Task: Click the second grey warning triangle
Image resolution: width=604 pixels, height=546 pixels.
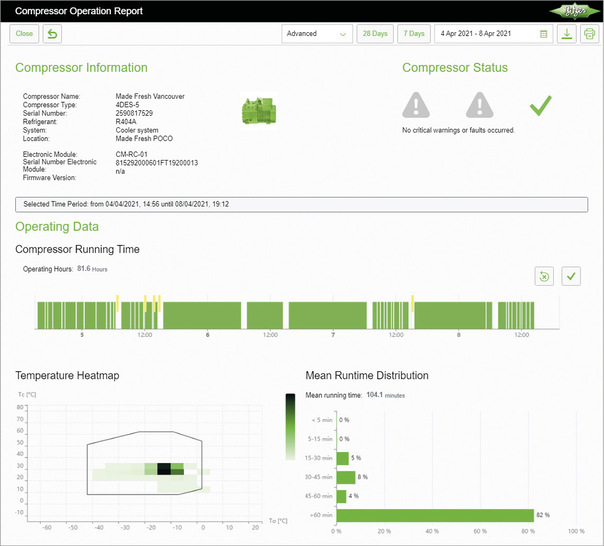Action: 480,104
